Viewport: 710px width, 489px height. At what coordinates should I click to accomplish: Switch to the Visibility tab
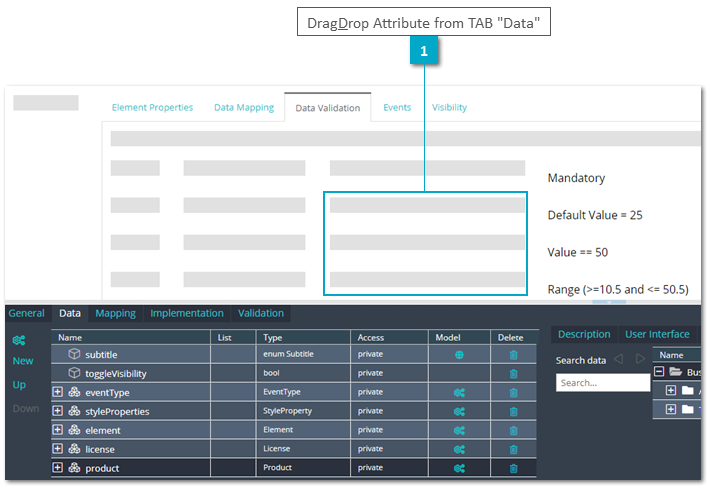(x=449, y=107)
